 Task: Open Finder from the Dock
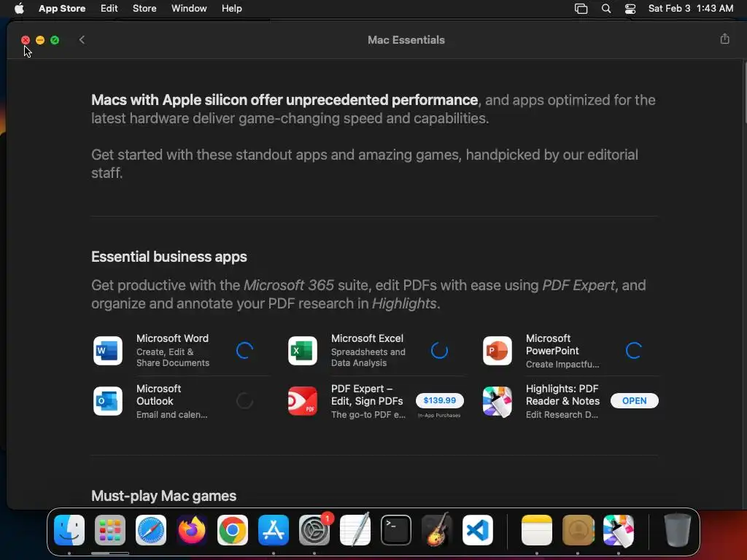coord(69,530)
